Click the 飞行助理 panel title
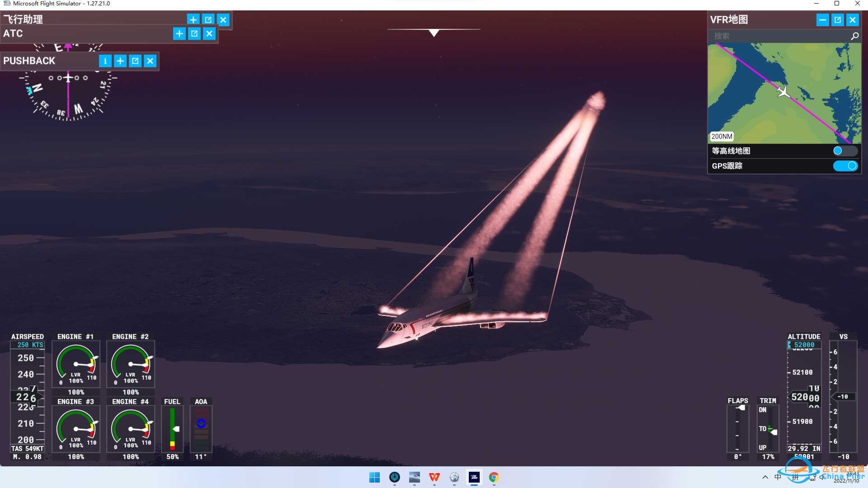This screenshot has width=868, height=488. click(x=23, y=19)
